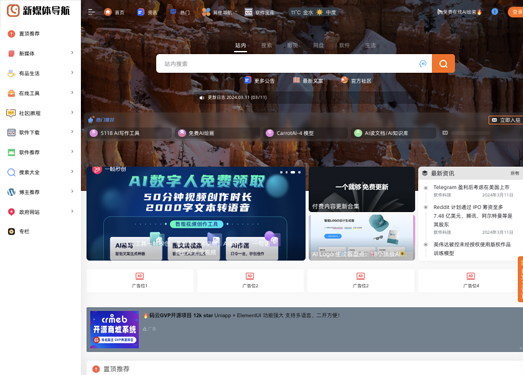
Task: Click the 社区教程 sidebar icon
Action: click(x=11, y=113)
